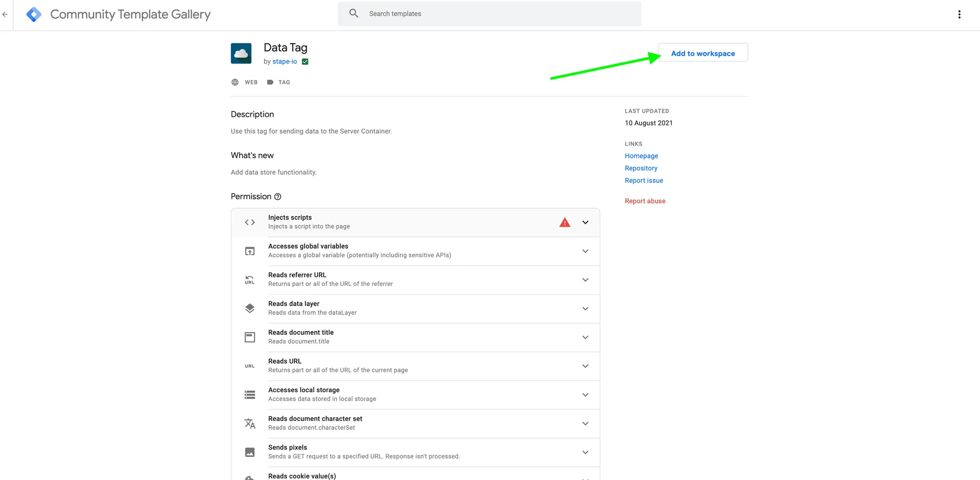Click the Reads referrer URL icon

point(250,280)
